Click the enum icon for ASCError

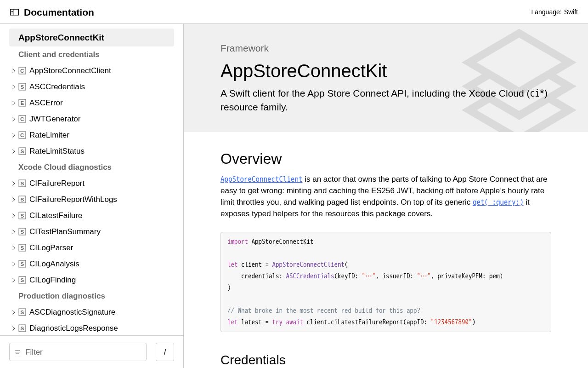click(x=22, y=103)
